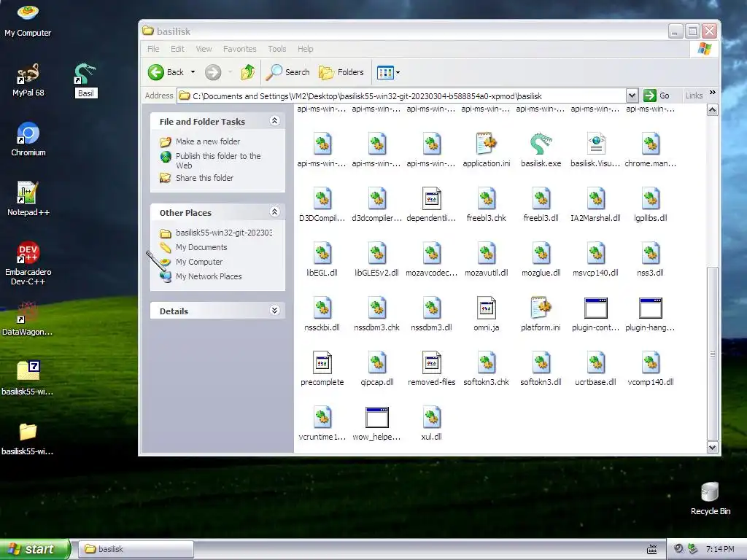The image size is (747, 560).
Task: Click the Search toolbar button
Action: [287, 72]
